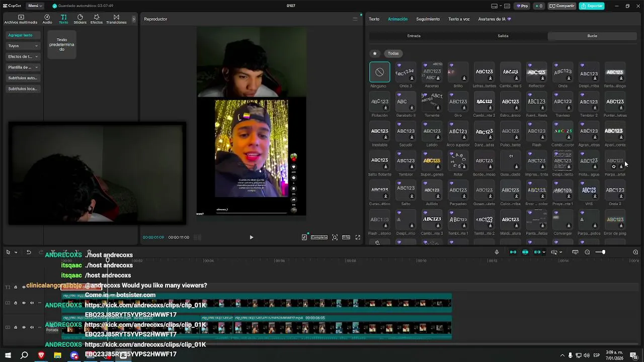Expand Efectos de texto section

23,56
